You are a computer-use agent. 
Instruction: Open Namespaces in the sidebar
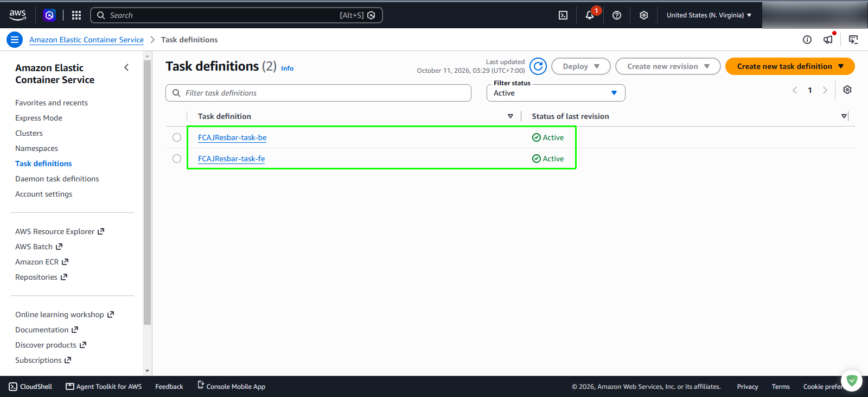[36, 148]
